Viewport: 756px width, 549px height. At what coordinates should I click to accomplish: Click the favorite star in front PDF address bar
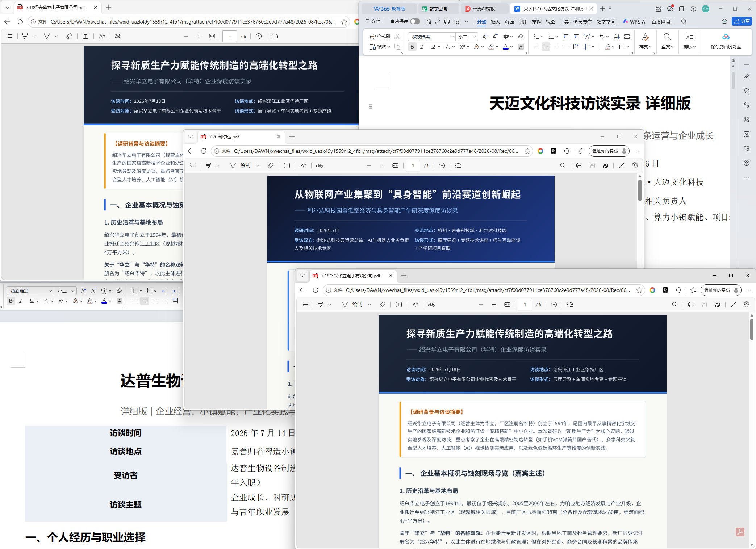(639, 290)
